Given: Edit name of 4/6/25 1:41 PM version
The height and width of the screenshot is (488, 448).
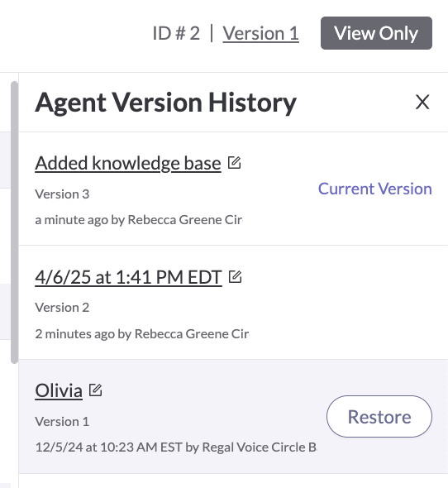Looking at the screenshot, I should (236, 277).
